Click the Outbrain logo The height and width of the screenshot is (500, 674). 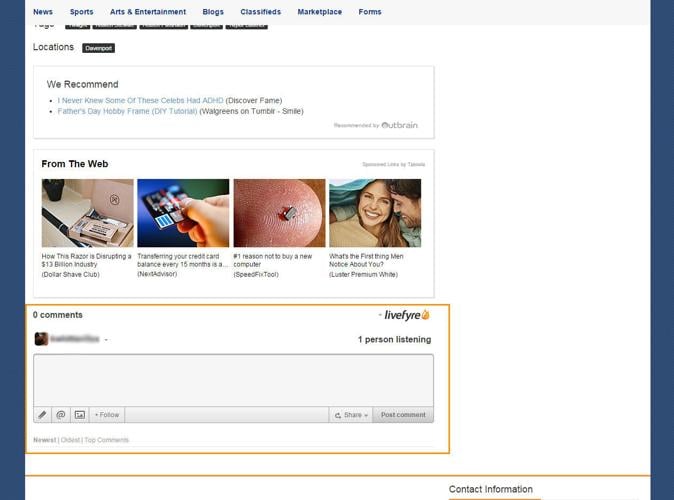tap(399, 125)
